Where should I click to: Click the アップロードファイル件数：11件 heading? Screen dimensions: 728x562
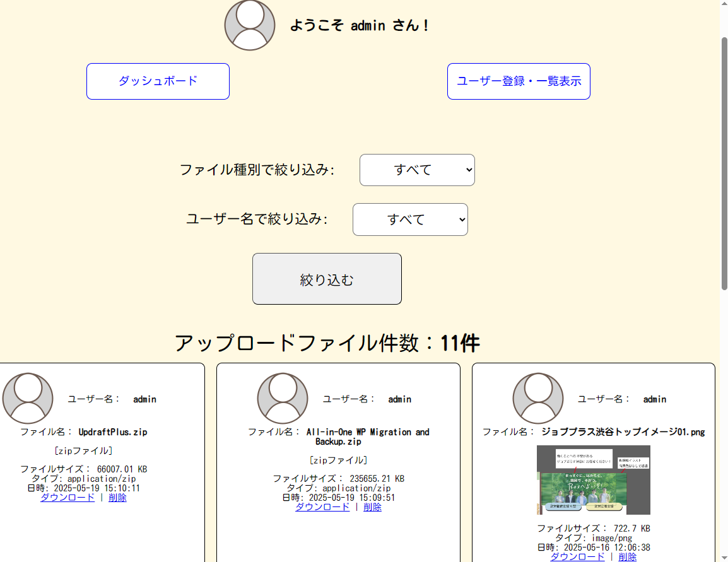(327, 343)
